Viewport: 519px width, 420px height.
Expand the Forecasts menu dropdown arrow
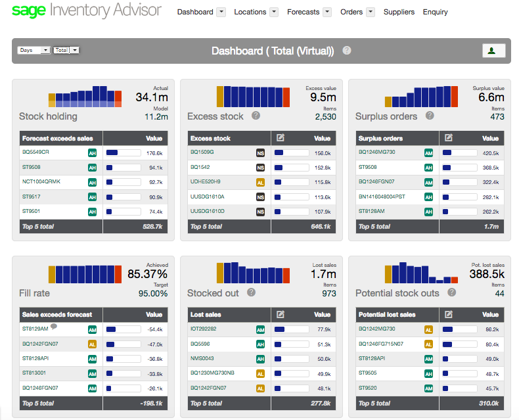point(327,12)
